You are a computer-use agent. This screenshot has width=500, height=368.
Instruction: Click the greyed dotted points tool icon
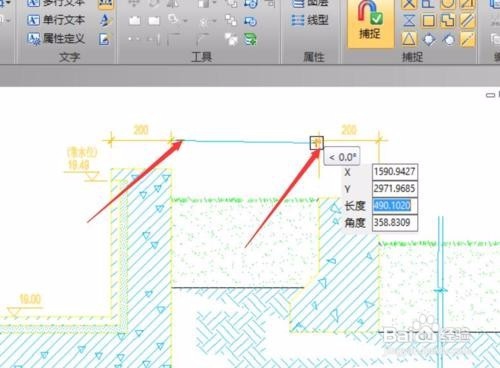click(134, 39)
